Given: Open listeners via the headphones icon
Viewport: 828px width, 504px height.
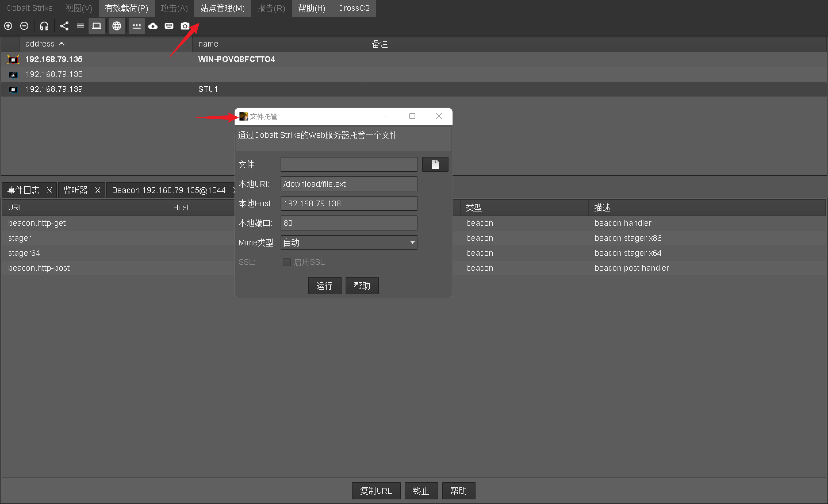Looking at the screenshot, I should [44, 26].
